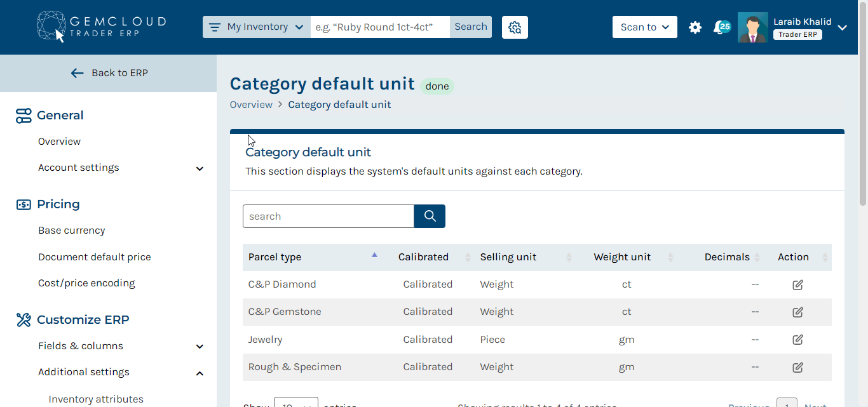Edit the C&P Diamond row
This screenshot has width=868, height=407.
coord(797,284)
